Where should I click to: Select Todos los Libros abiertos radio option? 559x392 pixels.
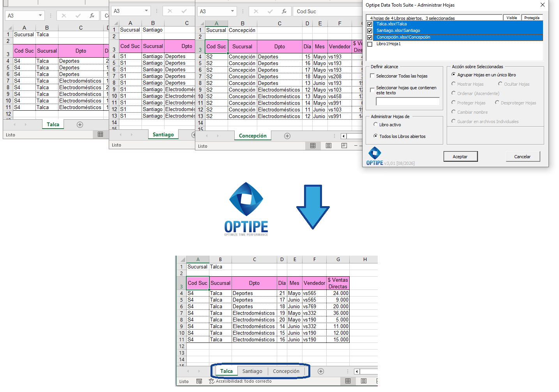[375, 136]
